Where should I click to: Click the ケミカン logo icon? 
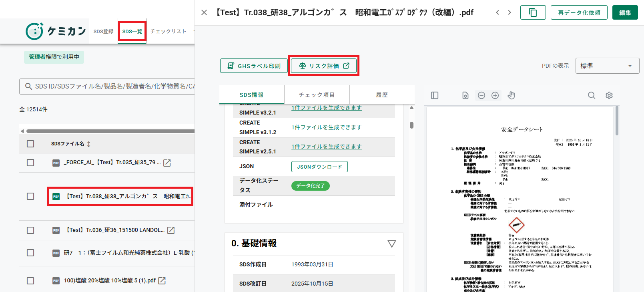[x=34, y=31]
